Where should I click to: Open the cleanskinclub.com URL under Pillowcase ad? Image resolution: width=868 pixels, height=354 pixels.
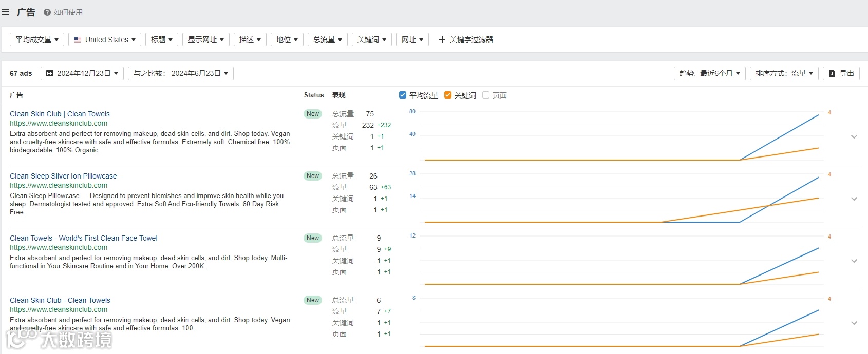point(59,185)
